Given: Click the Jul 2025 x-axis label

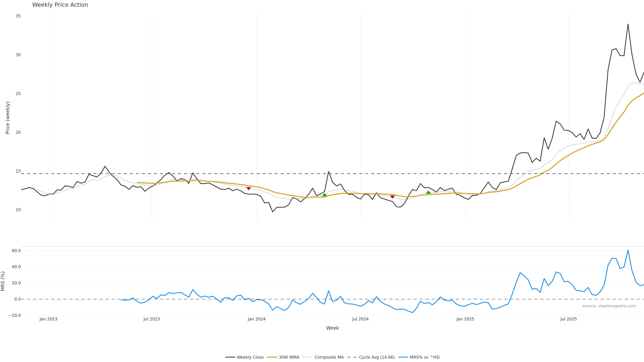Looking at the screenshot, I should 569,319.
